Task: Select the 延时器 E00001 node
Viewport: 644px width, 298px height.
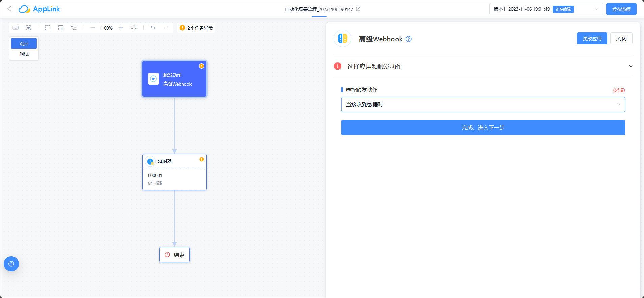Action: pos(174,172)
